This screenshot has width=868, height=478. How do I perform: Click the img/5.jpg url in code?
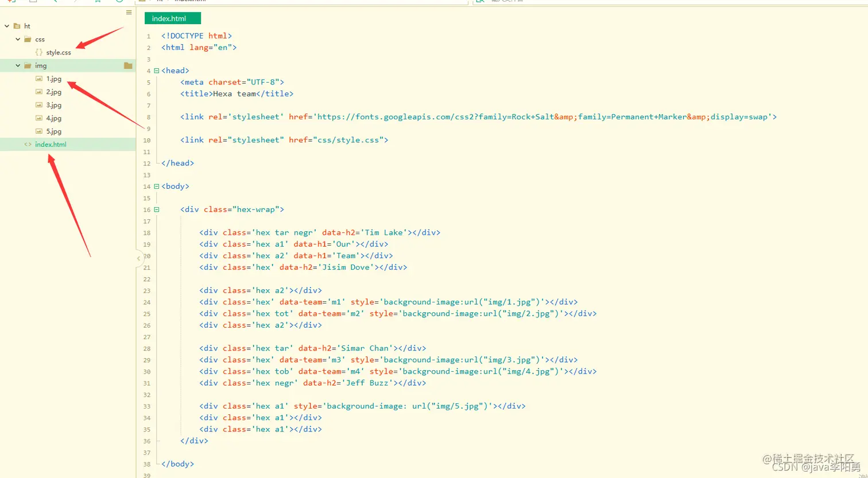450,406
